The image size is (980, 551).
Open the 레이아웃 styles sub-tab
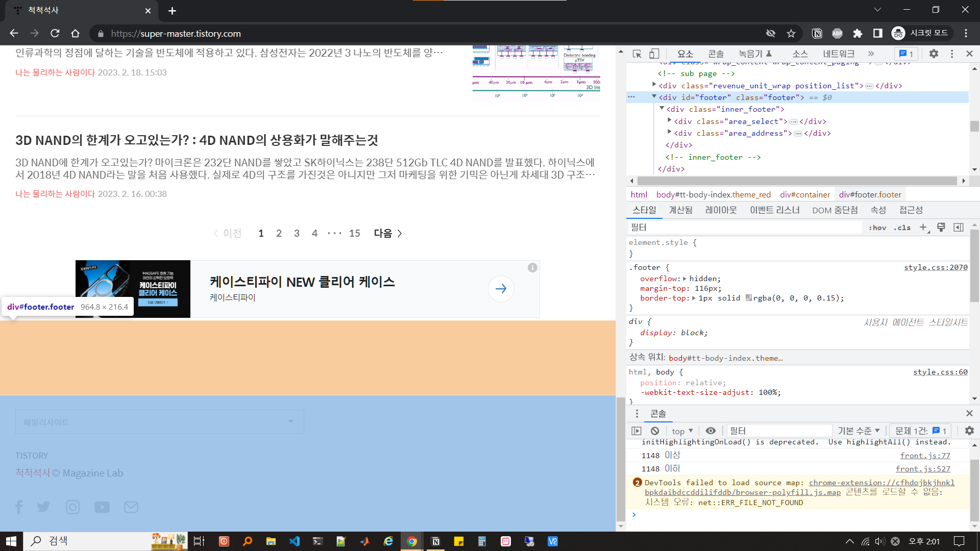(x=721, y=210)
